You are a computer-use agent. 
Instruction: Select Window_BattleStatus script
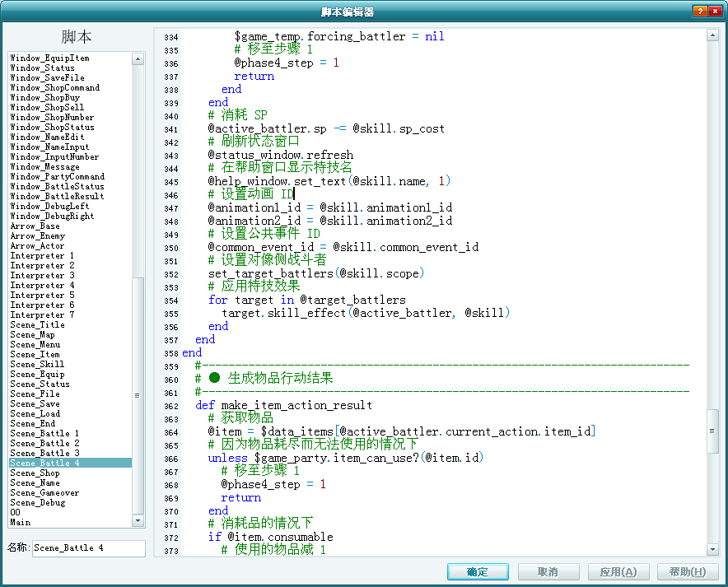click(x=57, y=186)
